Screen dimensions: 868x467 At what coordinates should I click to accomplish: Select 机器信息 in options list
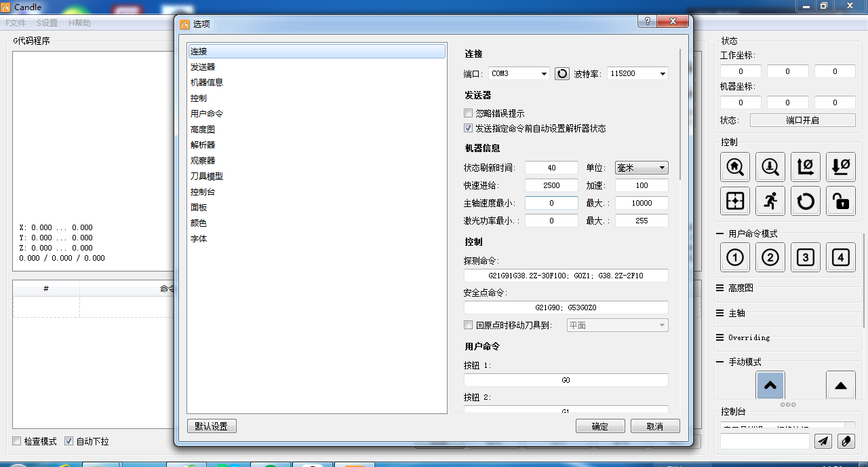point(317,82)
